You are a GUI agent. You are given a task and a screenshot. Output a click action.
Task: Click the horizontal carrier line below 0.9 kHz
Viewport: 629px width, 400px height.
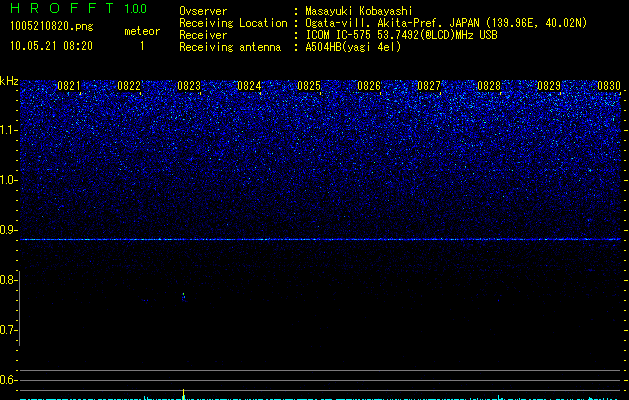tap(321, 240)
